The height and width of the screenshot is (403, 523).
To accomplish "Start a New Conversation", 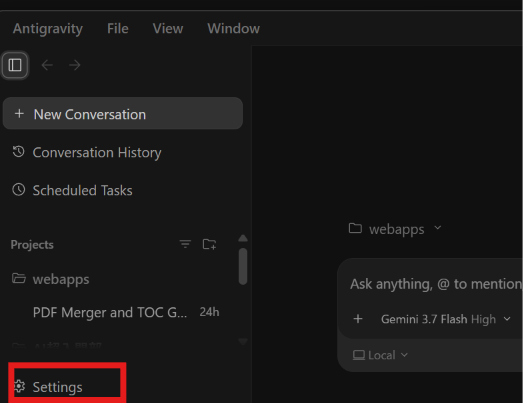I will point(123,114).
